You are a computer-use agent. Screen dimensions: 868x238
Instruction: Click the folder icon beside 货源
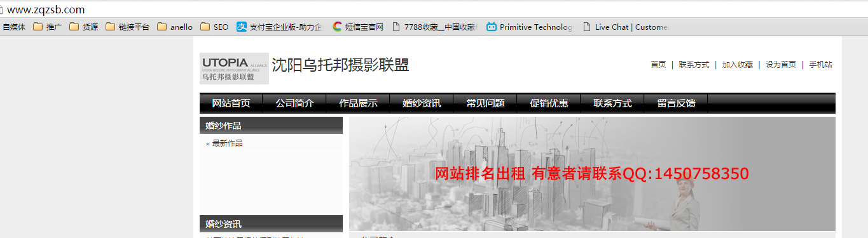coord(74,27)
